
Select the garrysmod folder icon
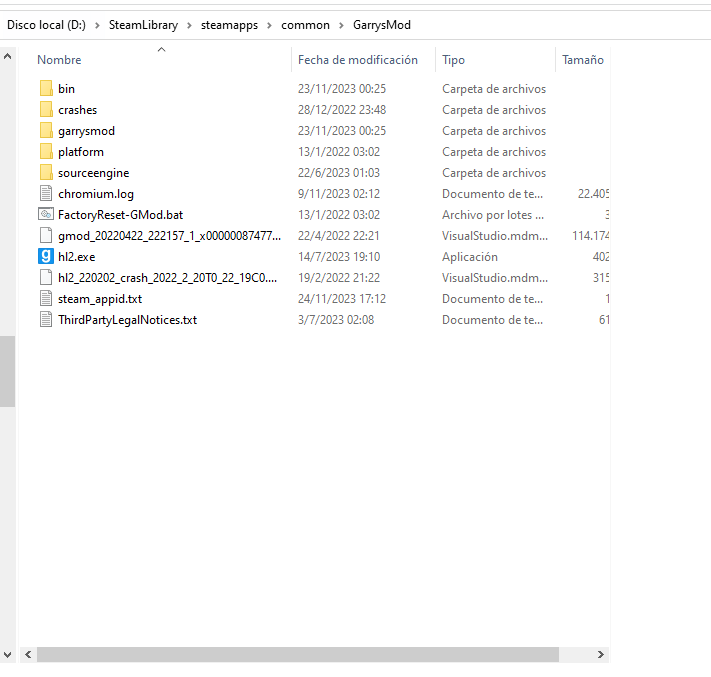click(x=46, y=131)
